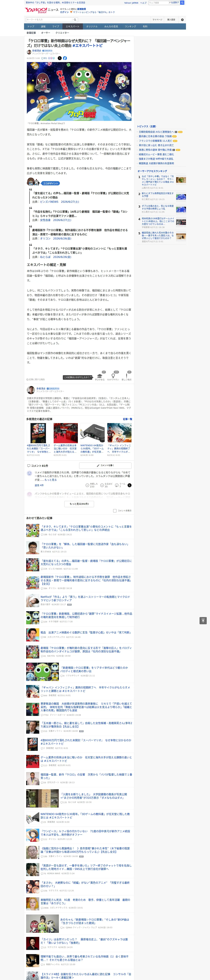
Task: Open the 日韓防衛相会談 topic link
Action: coord(156,132)
